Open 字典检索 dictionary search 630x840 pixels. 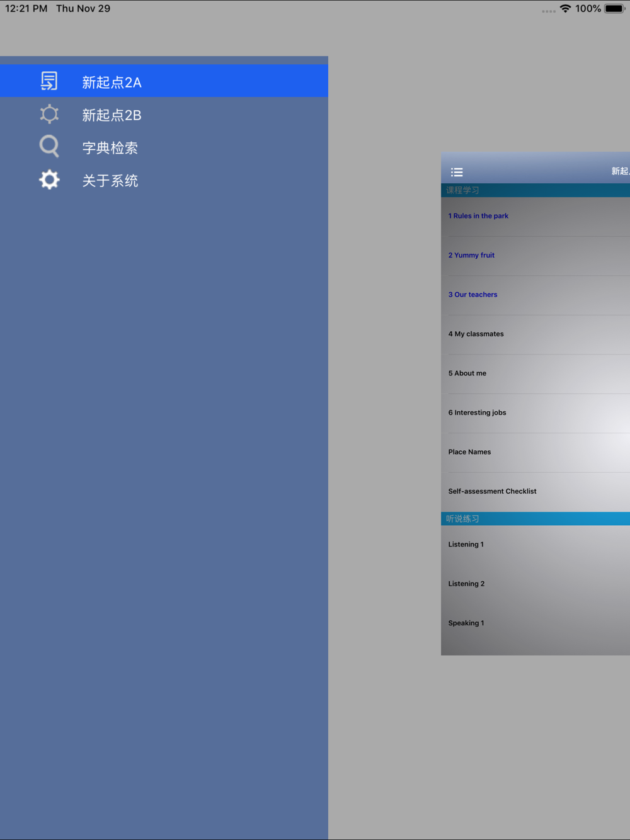click(x=164, y=147)
